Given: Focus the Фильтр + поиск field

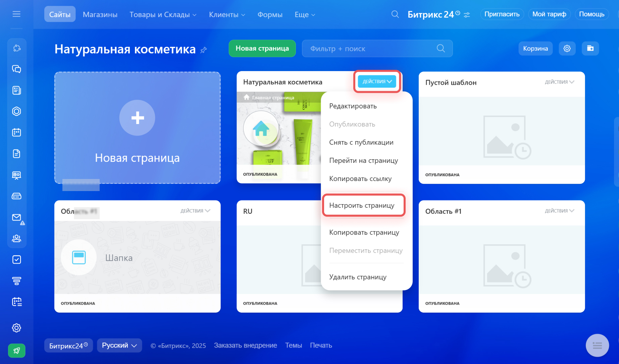Looking at the screenshot, I should pos(377,49).
